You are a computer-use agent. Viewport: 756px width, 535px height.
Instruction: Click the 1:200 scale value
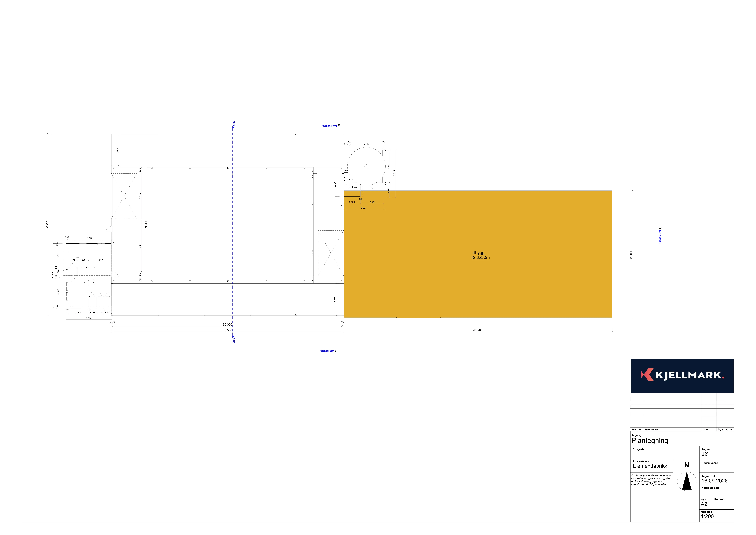[x=707, y=517]
